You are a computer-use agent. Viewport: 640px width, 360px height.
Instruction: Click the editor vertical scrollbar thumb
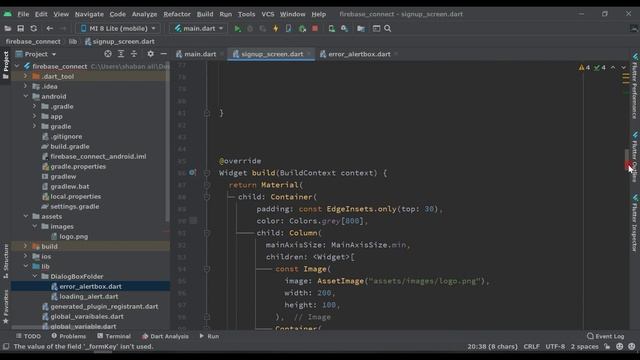click(627, 160)
